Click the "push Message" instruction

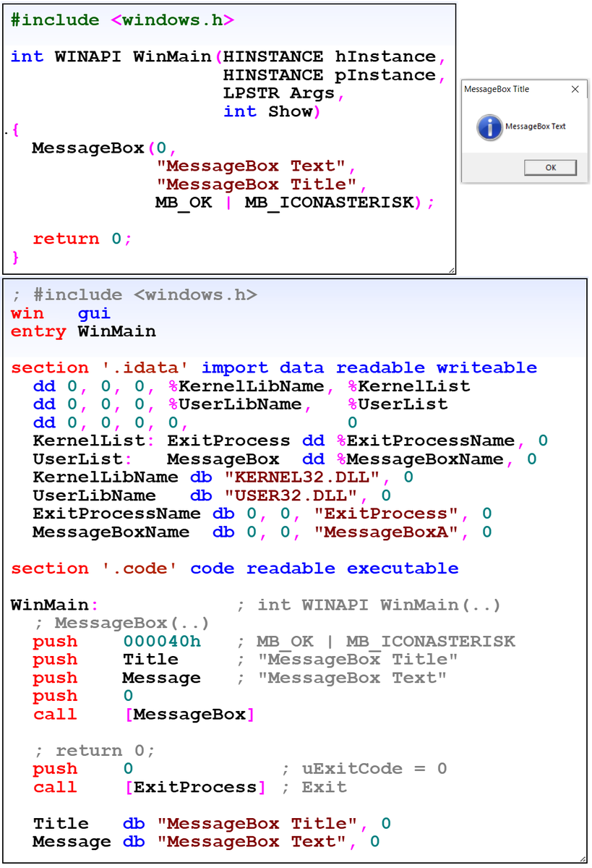coord(117,678)
